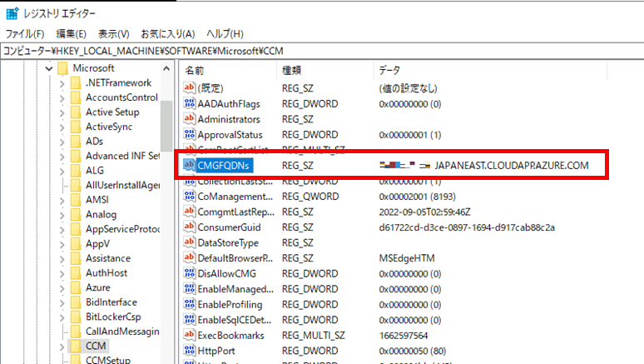Click the string icon of DataStoreType
This screenshot has height=364, width=644.
pos(189,242)
